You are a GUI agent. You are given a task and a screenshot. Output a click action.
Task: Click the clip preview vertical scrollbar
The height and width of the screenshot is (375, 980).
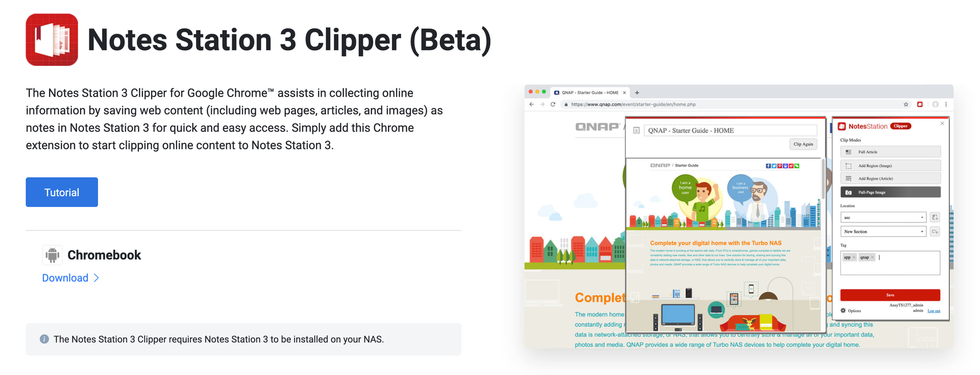pyautogui.click(x=823, y=180)
